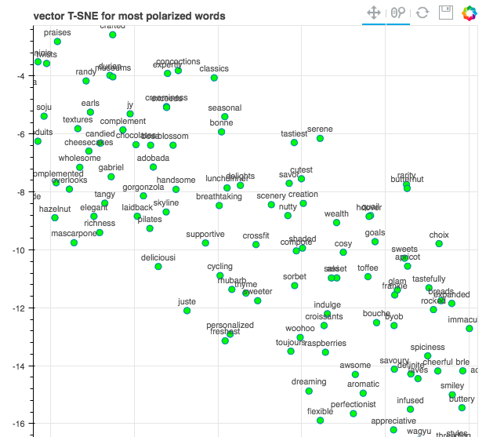Viewport: 504px width, 437px height.
Task: Click the 'wealth' scatter point
Action: click(x=336, y=223)
